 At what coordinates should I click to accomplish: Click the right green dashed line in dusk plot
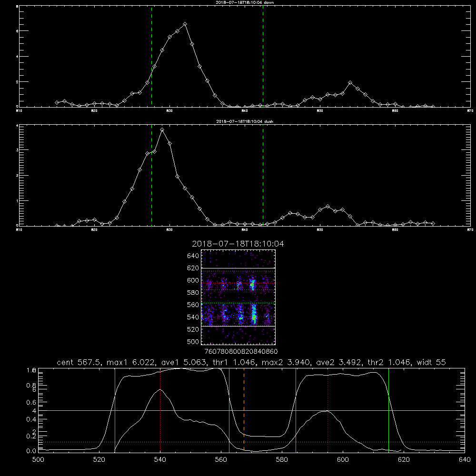click(x=263, y=175)
